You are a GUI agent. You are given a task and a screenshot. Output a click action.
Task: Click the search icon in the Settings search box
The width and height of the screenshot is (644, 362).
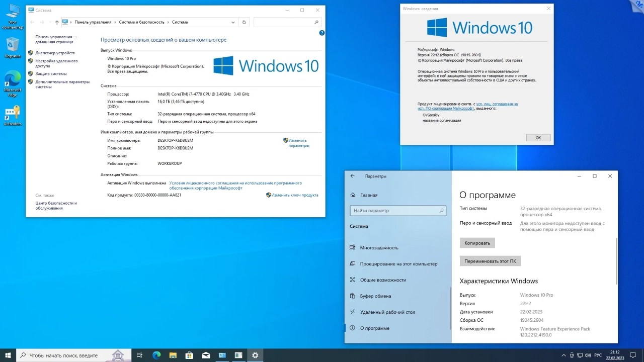point(442,211)
